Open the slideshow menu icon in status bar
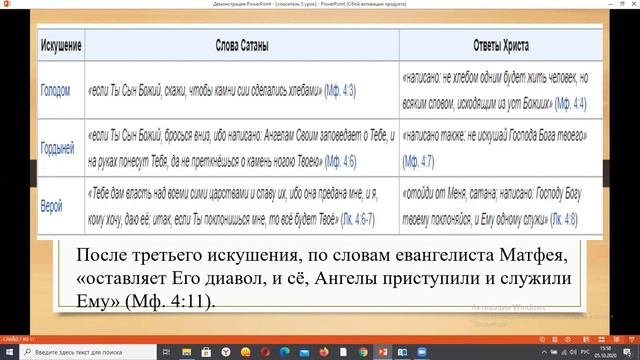 click(x=555, y=339)
